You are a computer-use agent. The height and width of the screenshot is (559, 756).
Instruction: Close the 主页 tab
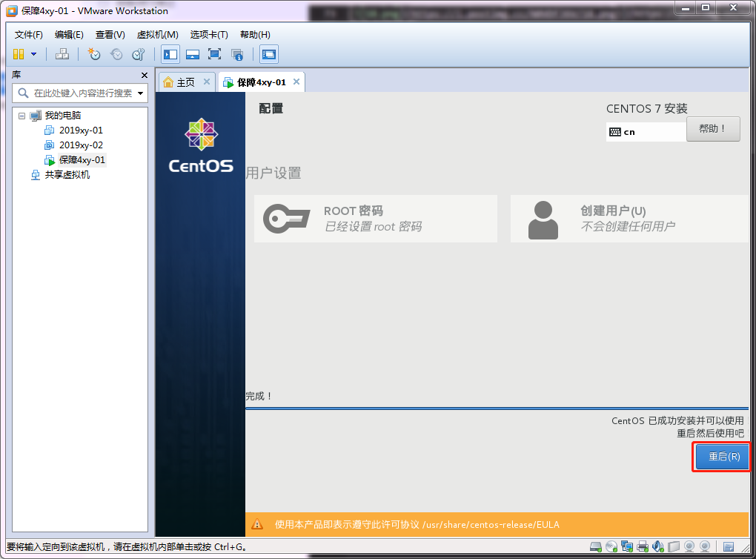(x=206, y=82)
